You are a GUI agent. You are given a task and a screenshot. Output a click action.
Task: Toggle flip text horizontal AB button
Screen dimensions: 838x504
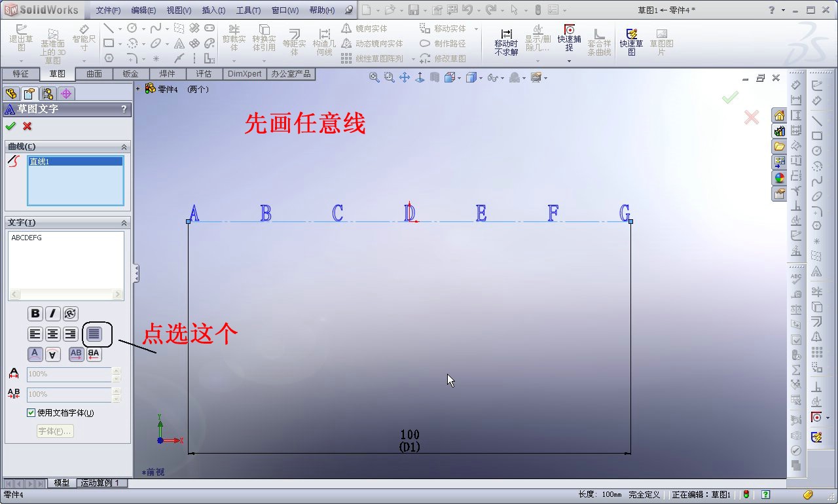coord(76,355)
